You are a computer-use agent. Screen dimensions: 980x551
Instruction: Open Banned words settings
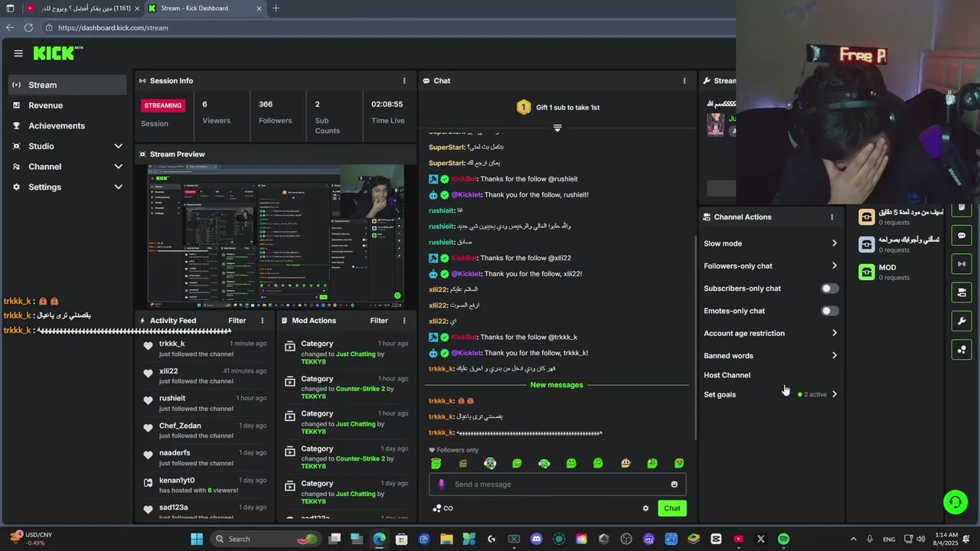coord(770,356)
